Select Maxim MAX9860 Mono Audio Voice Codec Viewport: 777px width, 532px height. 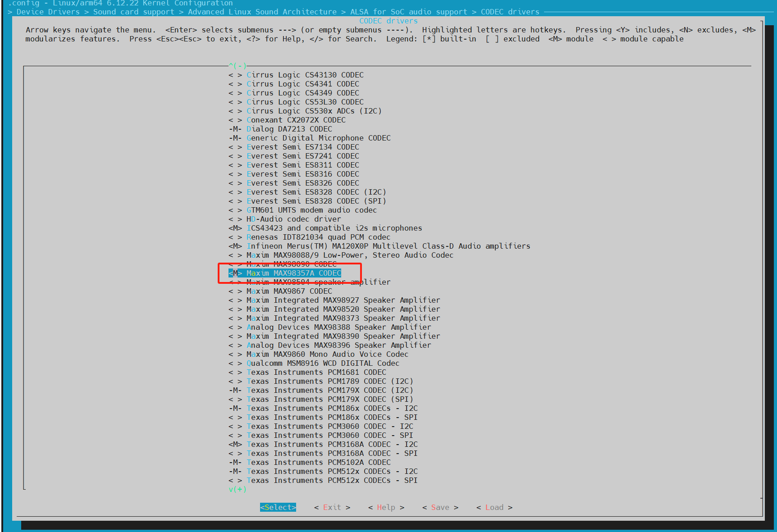click(x=319, y=354)
